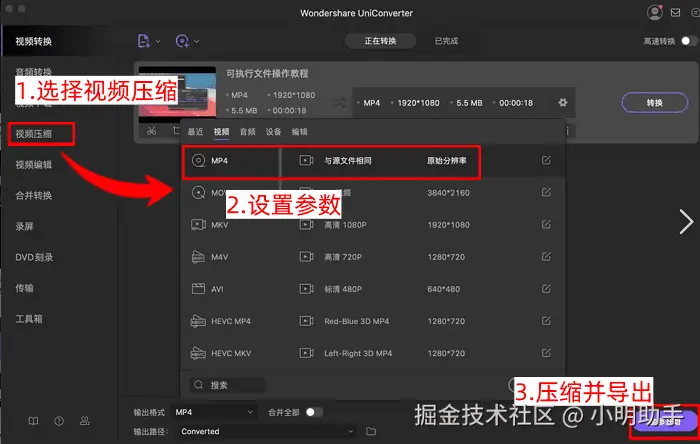Open the output folder icon
This screenshot has height=444, width=700.
(371, 432)
